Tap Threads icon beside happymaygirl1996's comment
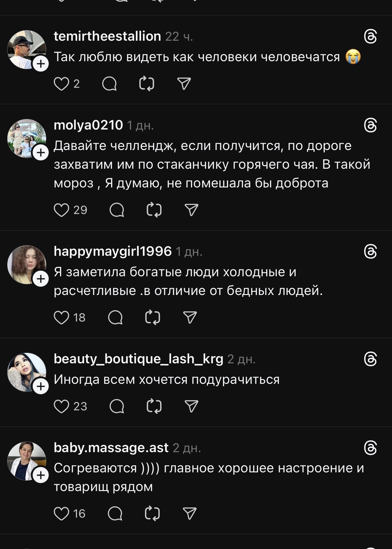The width and height of the screenshot is (392, 549). coord(370,252)
